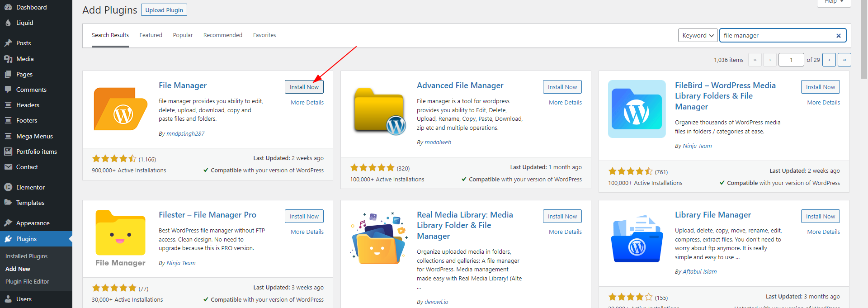Viewport: 868px width, 308px height.
Task: Open the FileBird plugin thumbnail icon
Action: 637,109
